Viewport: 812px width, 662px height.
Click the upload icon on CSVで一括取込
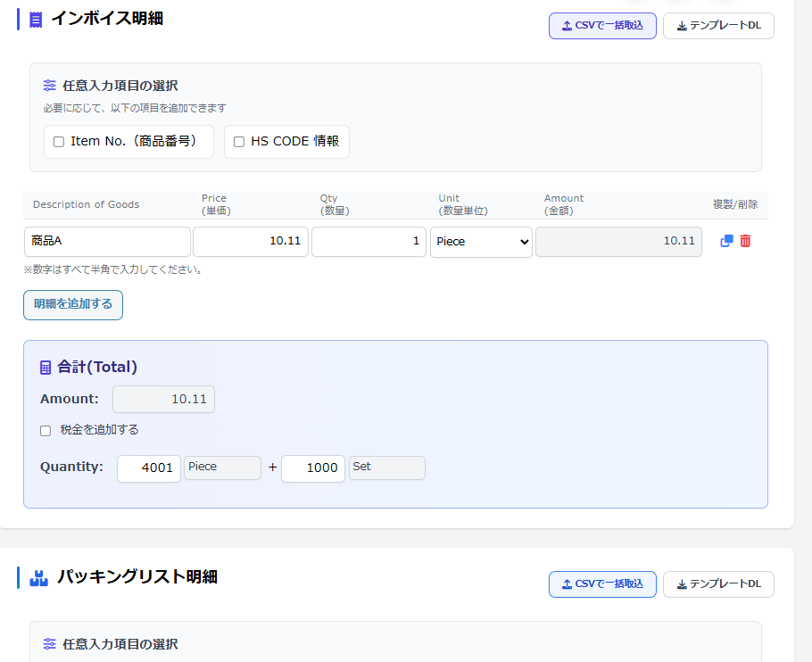pos(565,25)
